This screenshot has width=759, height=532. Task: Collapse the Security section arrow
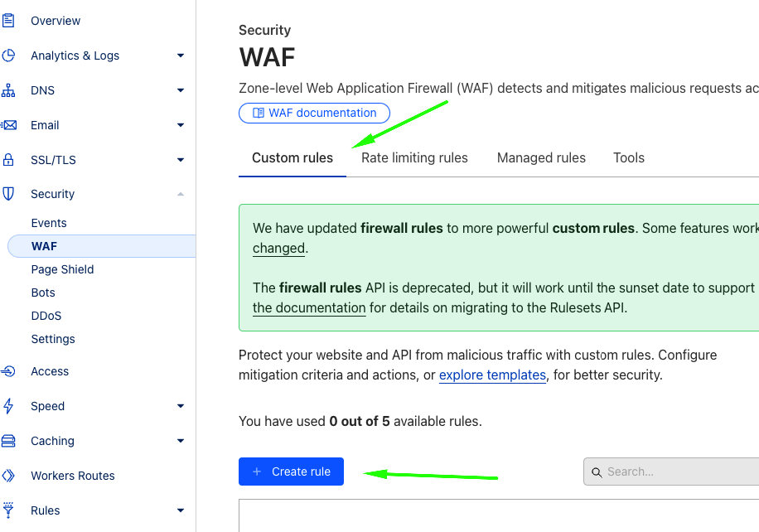click(181, 194)
